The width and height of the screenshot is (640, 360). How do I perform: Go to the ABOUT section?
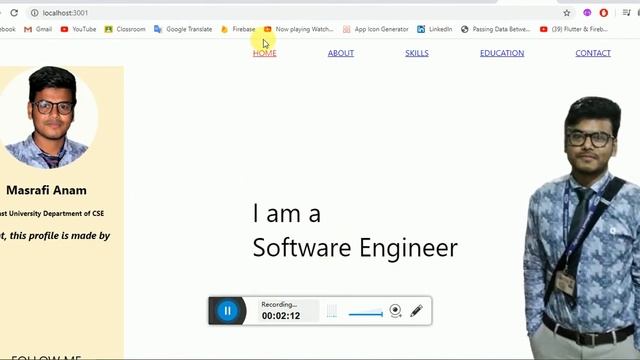coord(341,53)
